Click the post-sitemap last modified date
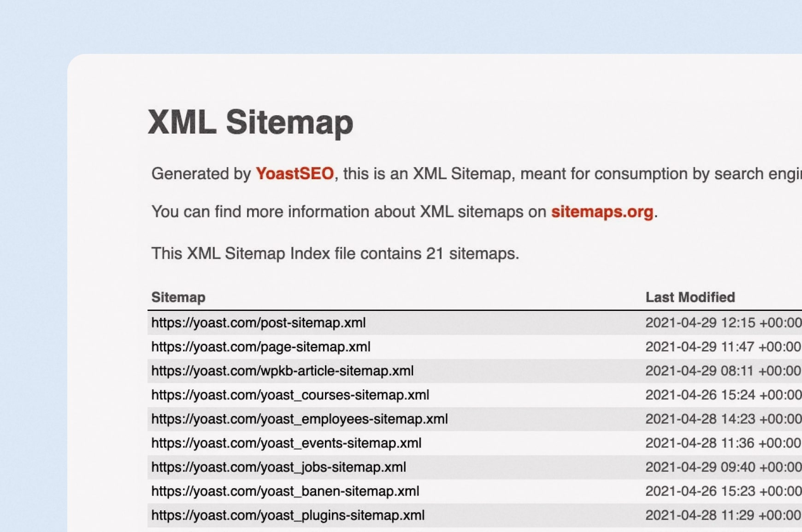Viewport: 802px width, 532px height. pyautogui.click(x=723, y=323)
